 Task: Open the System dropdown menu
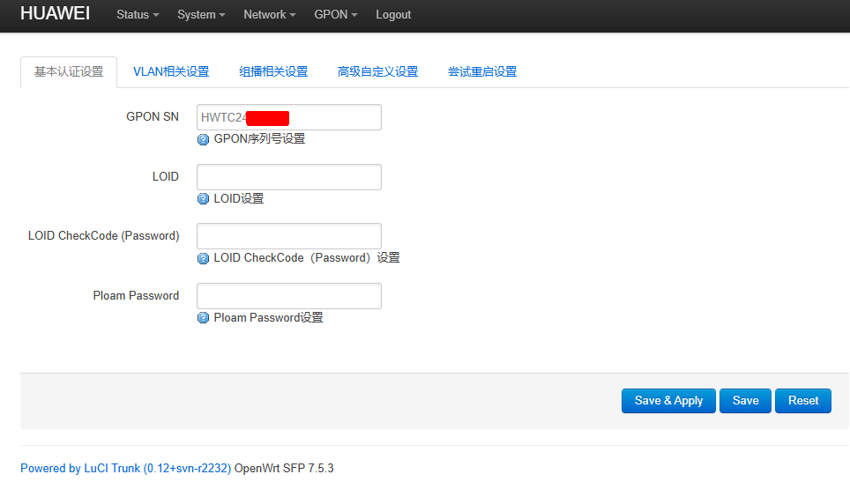[201, 15]
